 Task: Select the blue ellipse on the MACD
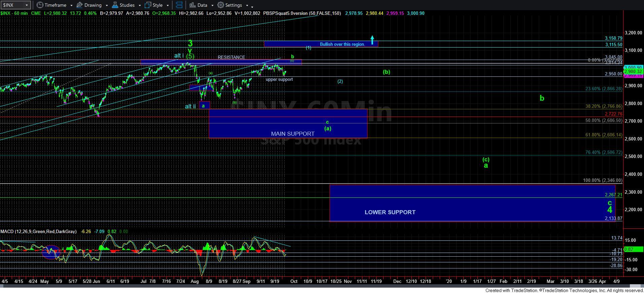51,252
